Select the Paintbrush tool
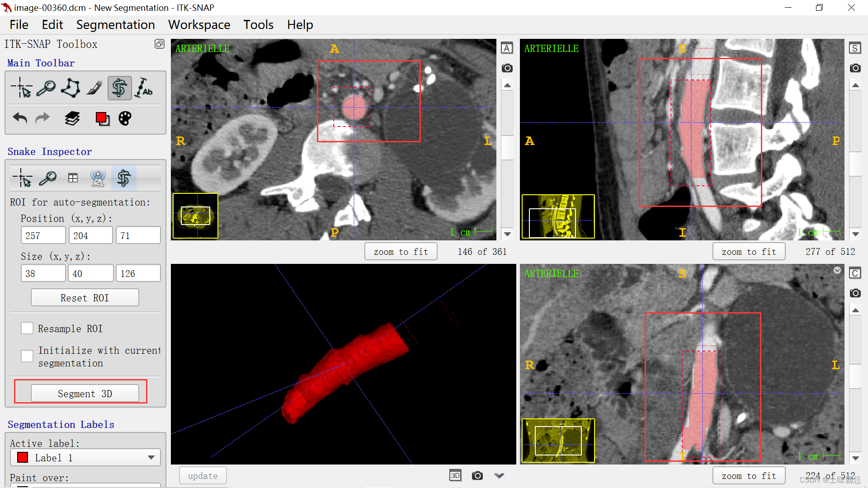The width and height of the screenshot is (868, 488). 94,88
